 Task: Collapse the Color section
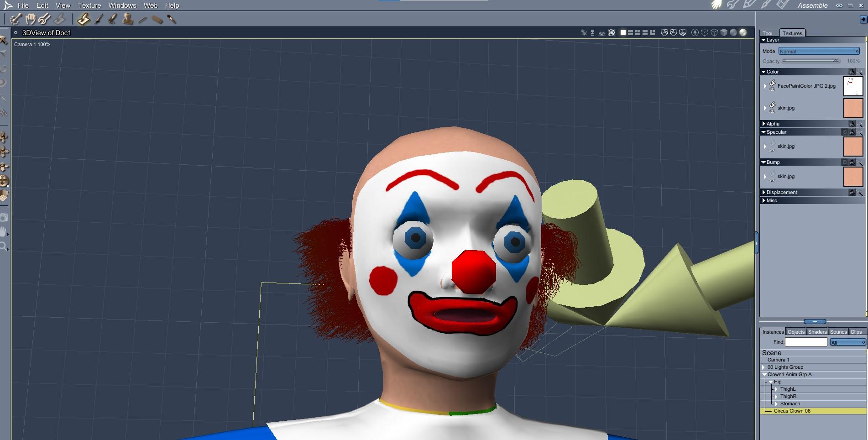[763, 72]
